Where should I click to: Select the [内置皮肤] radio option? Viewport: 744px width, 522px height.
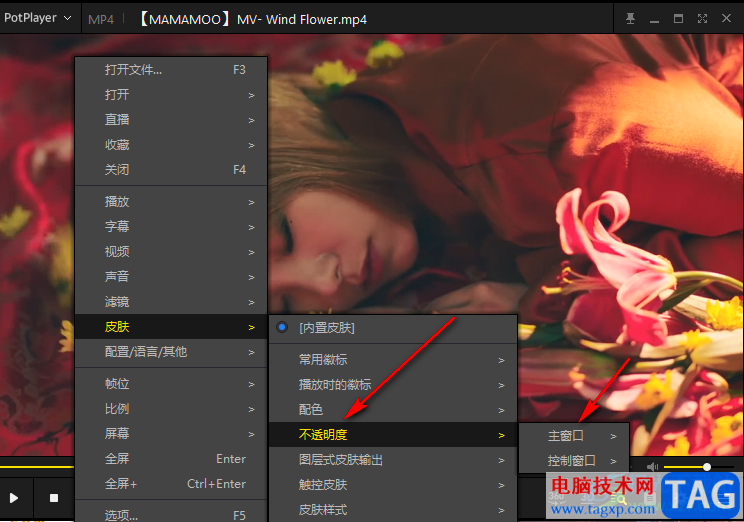[393, 328]
